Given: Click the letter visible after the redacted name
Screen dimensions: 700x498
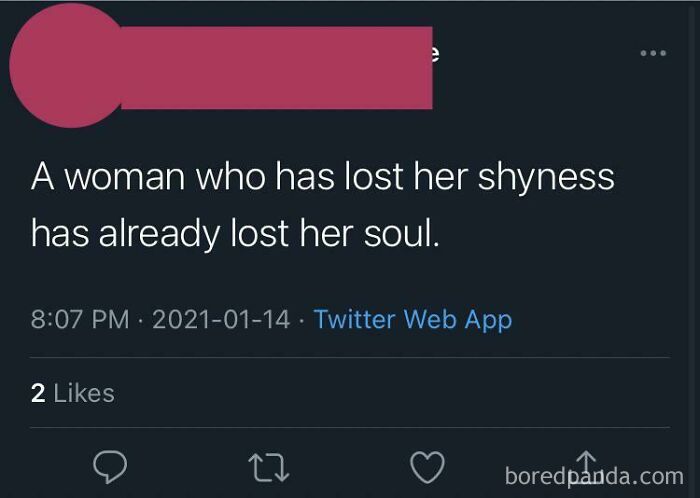Looking at the screenshot, I should pyautogui.click(x=437, y=56).
